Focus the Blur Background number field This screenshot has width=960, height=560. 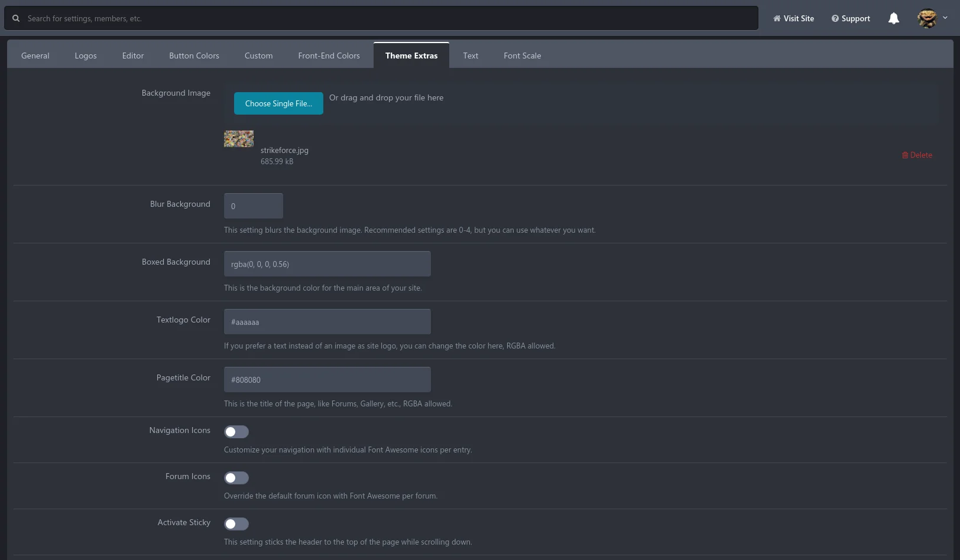click(x=253, y=206)
